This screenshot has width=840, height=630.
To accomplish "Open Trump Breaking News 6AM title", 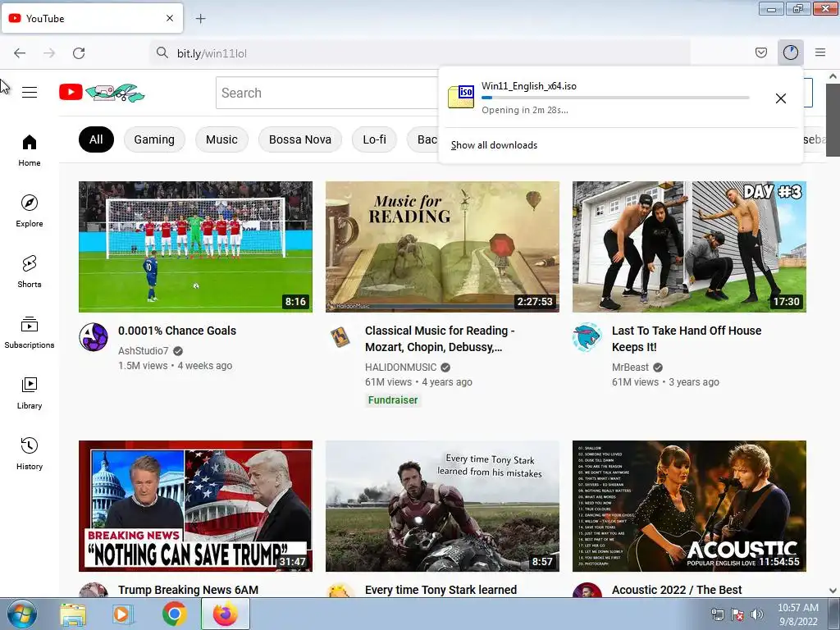I will [188, 590].
